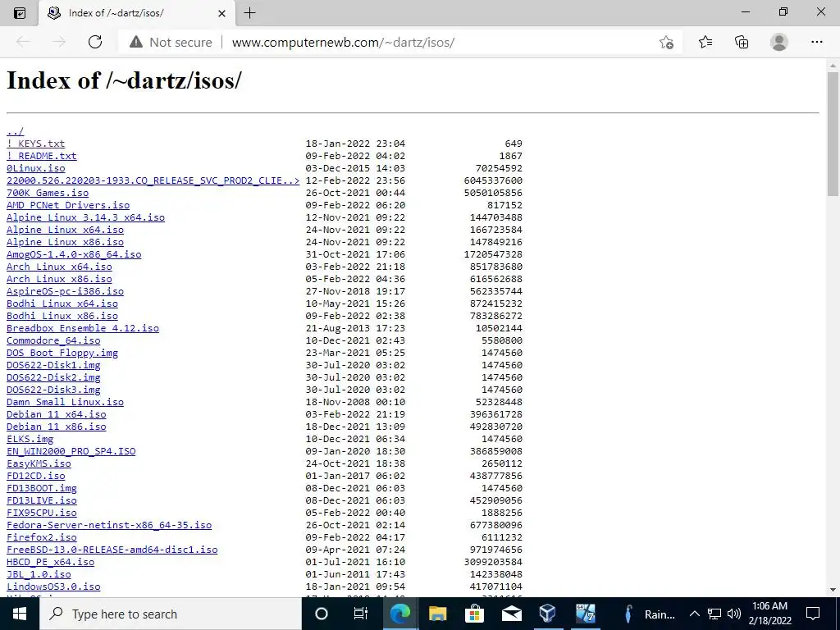This screenshot has width=840, height=630.
Task: Download ELKS.img
Action: click(30, 440)
